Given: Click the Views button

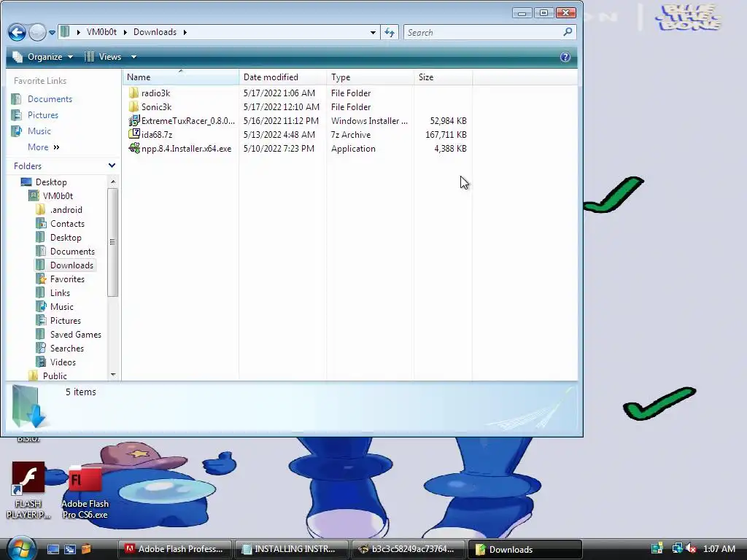Looking at the screenshot, I should pyautogui.click(x=104, y=57).
